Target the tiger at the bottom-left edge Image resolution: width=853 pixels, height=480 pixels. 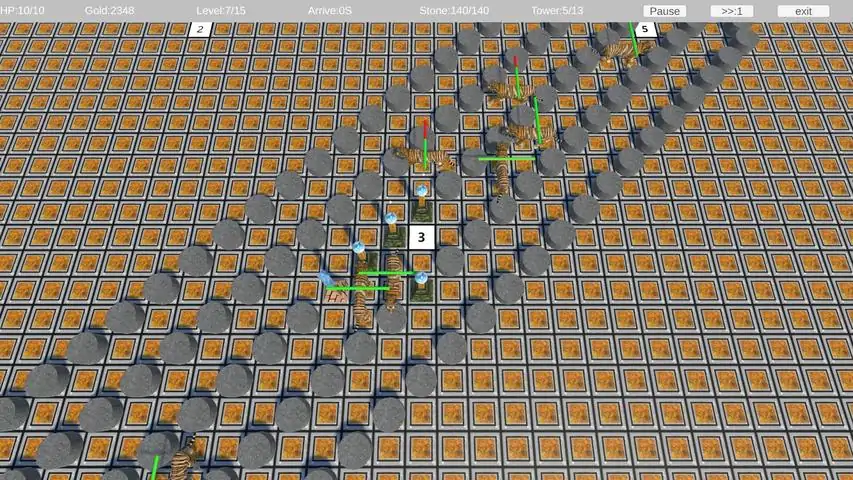[x=181, y=461]
